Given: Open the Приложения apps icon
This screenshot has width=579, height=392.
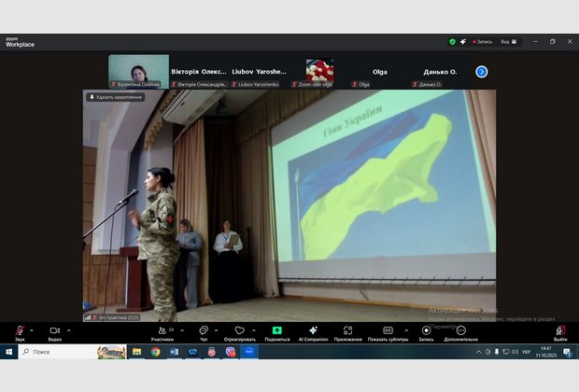Looking at the screenshot, I should pos(347,330).
